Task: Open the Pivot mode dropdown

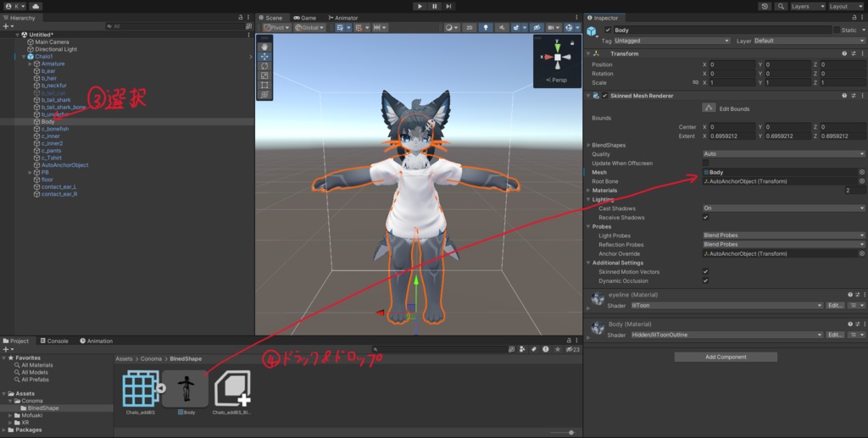Action: 276,27
